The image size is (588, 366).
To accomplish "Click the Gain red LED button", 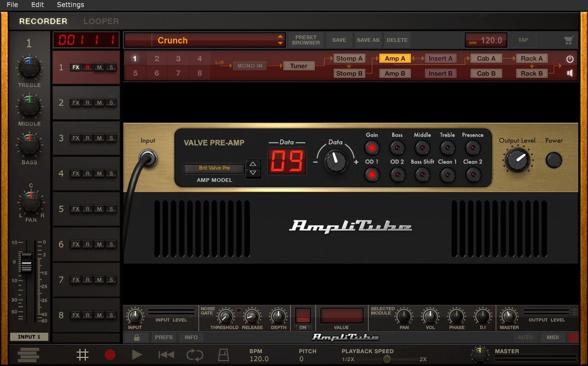I will (372, 148).
